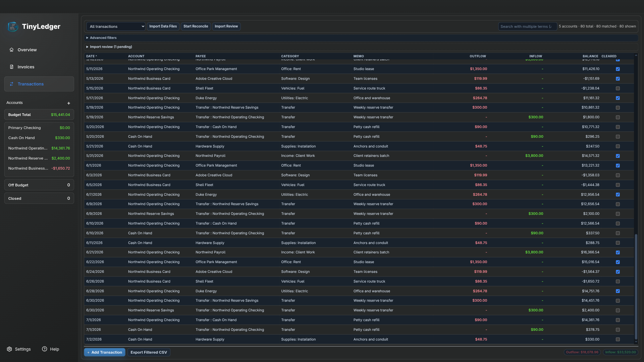The height and width of the screenshot is (362, 644).
Task: Click the Help question-mark icon
Action: pyautogui.click(x=44, y=349)
